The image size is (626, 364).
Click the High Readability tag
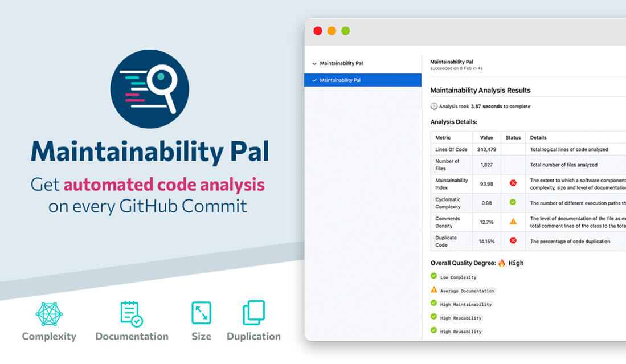click(x=461, y=318)
